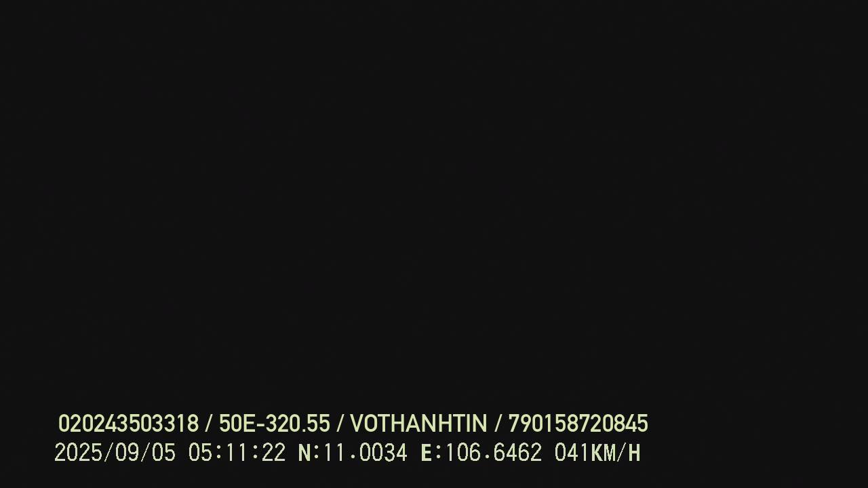
Task: Click the driver name VOTHANHTIN
Action: 418,424
